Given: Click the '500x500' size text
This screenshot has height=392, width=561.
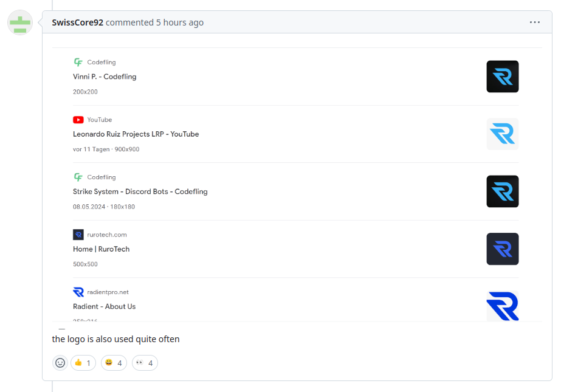Looking at the screenshot, I should click(85, 264).
